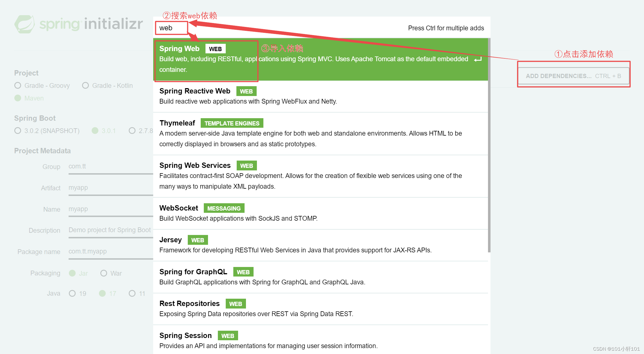
Task: Click the MESSAGING tag beside WebSocket
Action: 224,208
